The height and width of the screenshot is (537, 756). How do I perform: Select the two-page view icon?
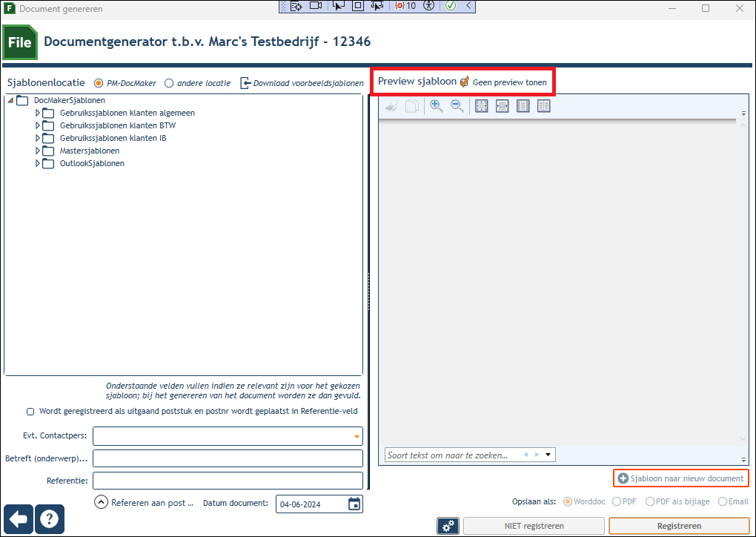pos(543,105)
